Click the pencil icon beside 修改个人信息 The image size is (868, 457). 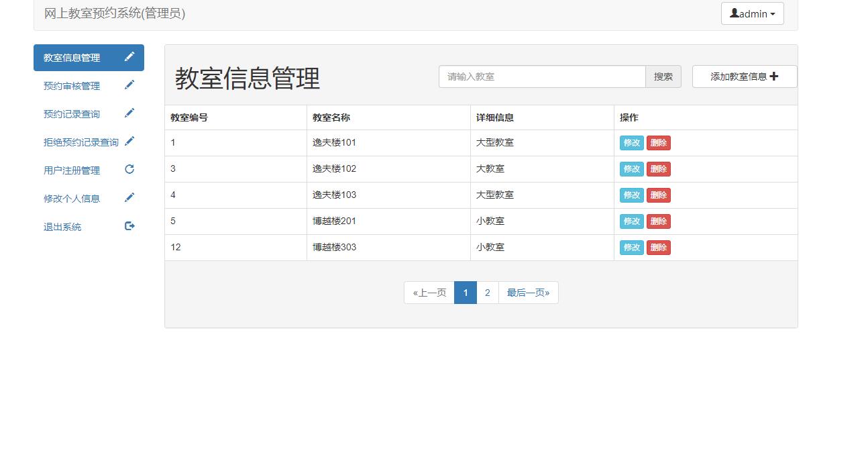pyautogui.click(x=129, y=198)
